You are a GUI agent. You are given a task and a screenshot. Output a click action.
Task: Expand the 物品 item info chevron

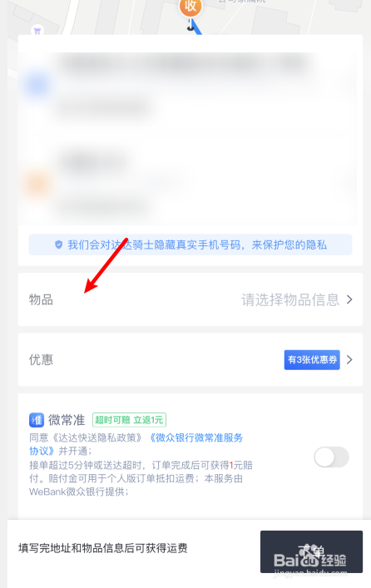point(349,299)
